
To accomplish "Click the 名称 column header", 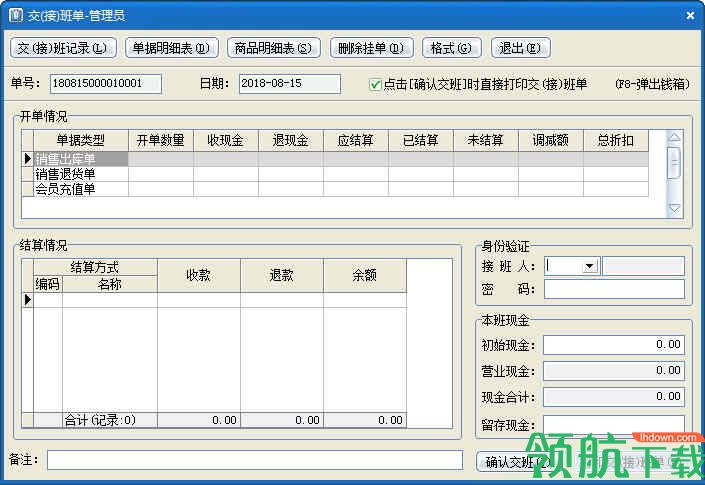I will pyautogui.click(x=110, y=284).
